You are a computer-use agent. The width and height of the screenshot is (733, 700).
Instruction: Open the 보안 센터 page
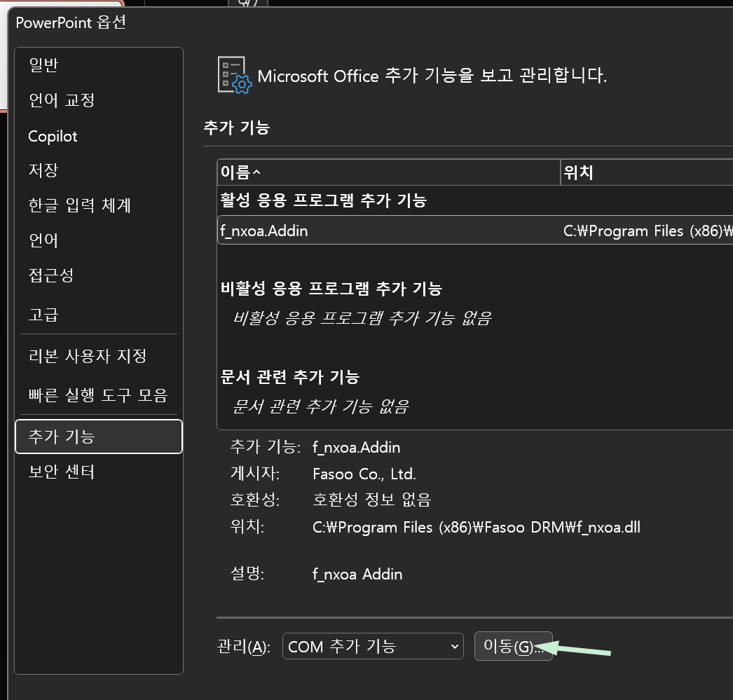[61, 472]
